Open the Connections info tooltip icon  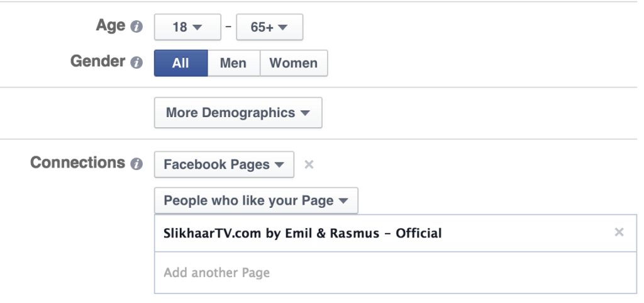click(x=136, y=164)
